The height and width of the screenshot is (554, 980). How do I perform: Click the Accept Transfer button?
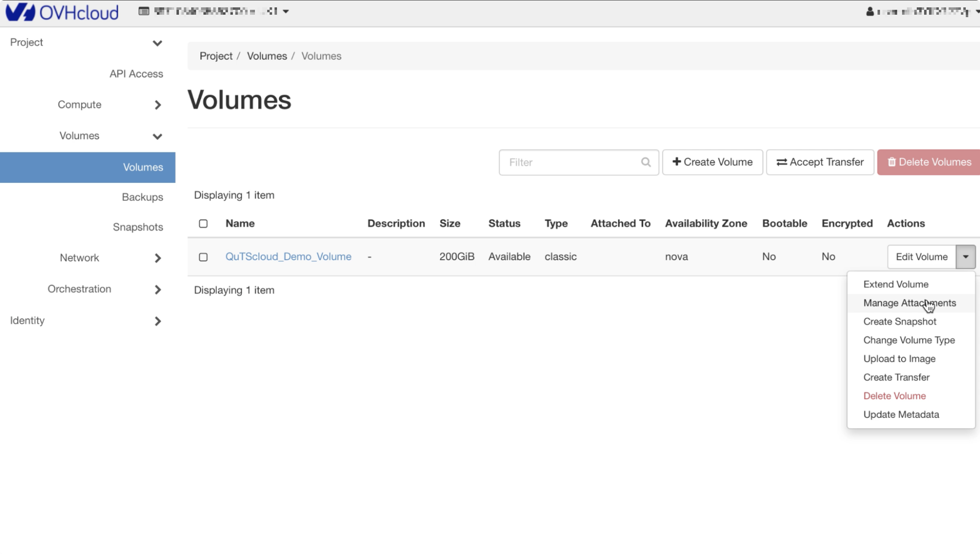(820, 162)
